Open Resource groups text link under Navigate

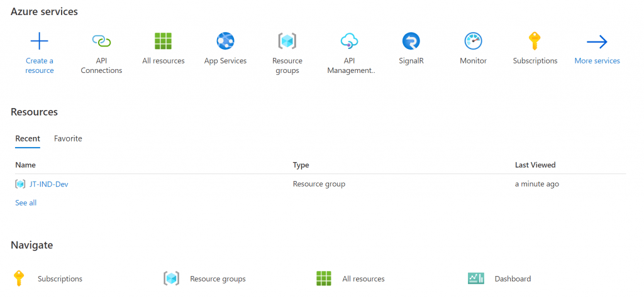[218, 279]
